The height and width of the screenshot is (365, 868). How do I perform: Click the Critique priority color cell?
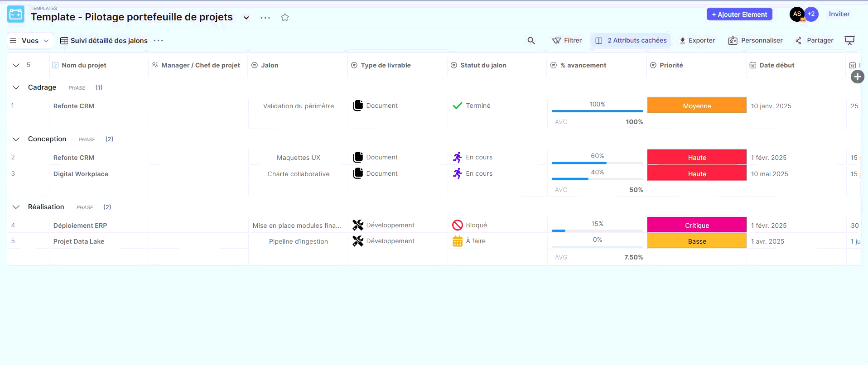click(x=696, y=225)
